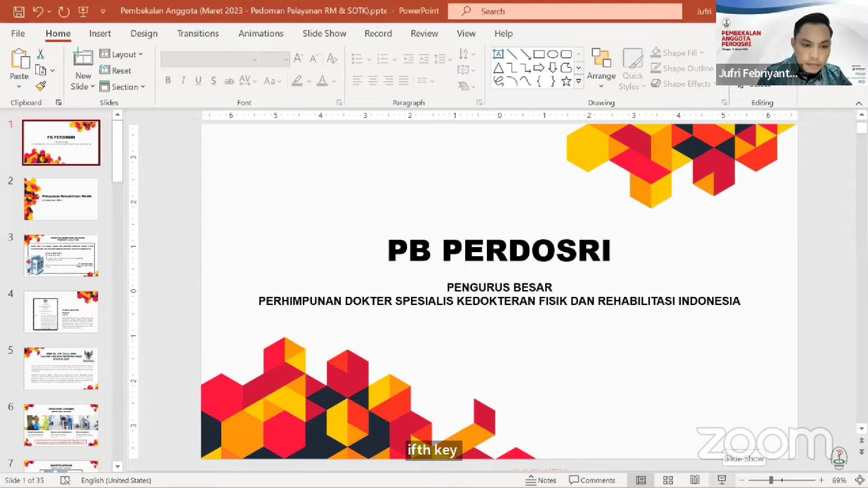Viewport: 868px width, 488px height.
Task: Click the text highlight color swatch
Action: 297,81
